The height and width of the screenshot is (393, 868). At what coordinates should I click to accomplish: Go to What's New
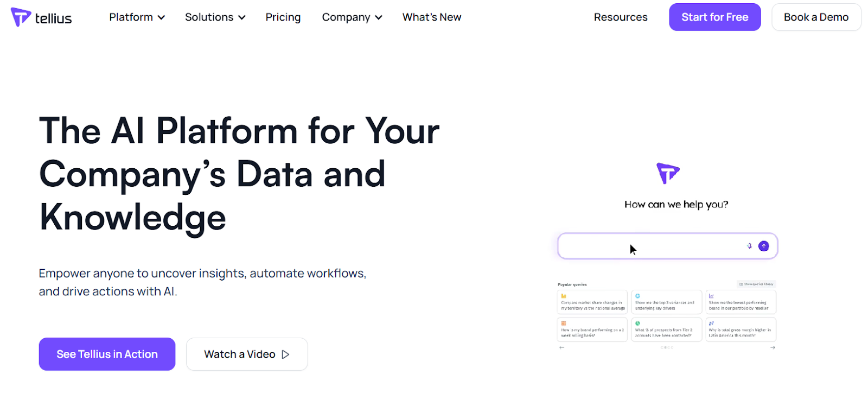(x=431, y=17)
